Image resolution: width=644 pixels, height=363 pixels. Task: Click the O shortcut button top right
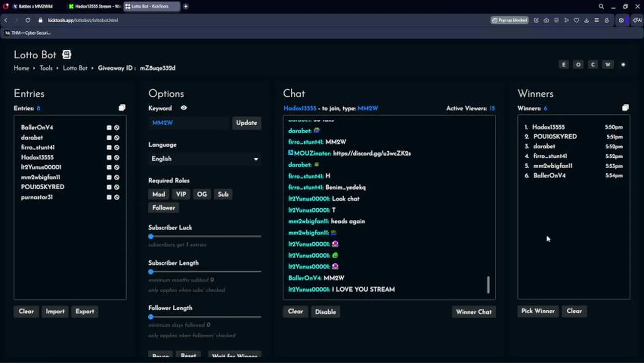coord(578,65)
